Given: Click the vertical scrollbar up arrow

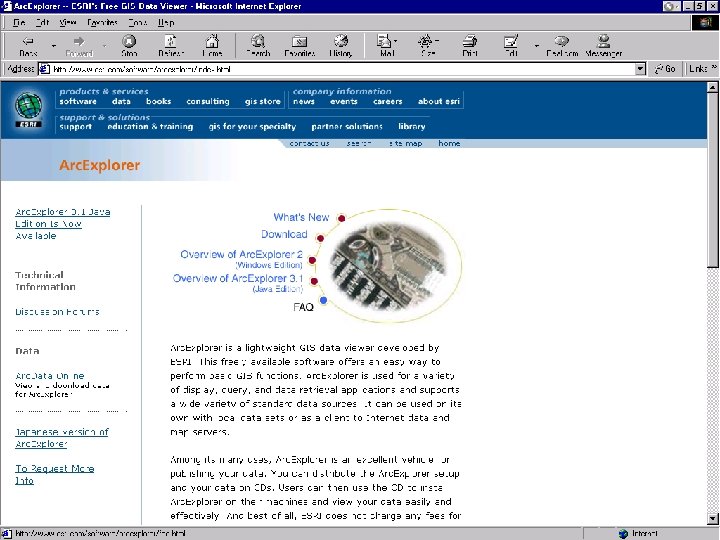Looking at the screenshot, I should point(712,87).
